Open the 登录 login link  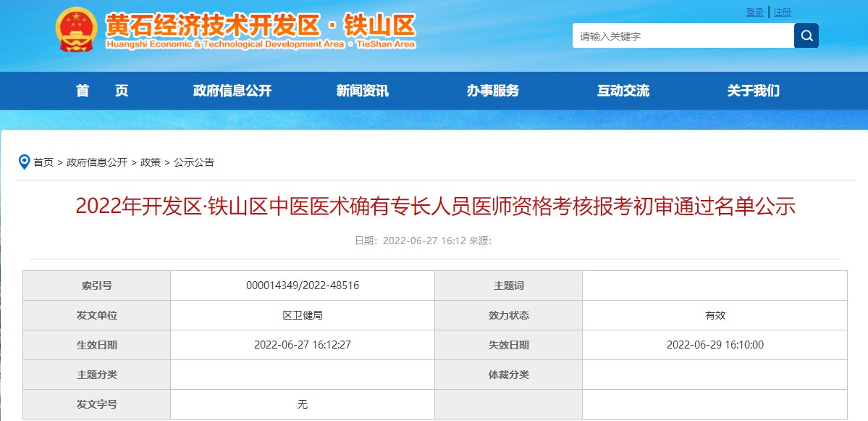tap(755, 12)
